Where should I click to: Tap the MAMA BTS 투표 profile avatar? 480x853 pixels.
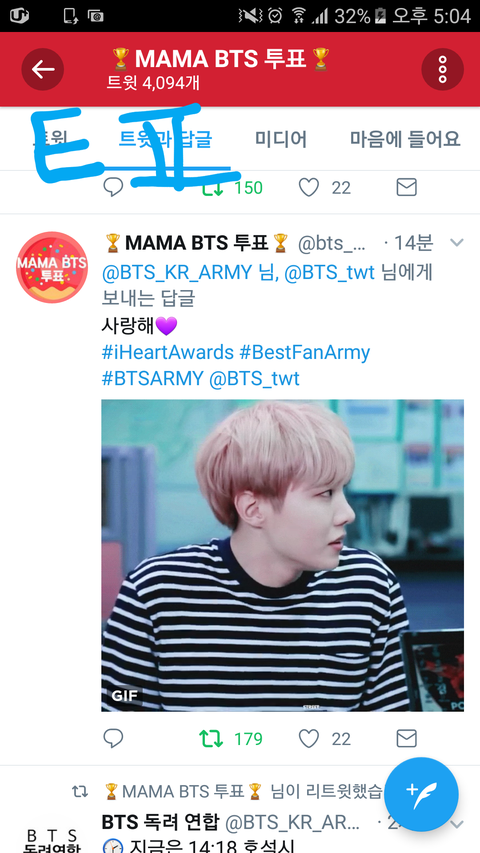(52, 267)
